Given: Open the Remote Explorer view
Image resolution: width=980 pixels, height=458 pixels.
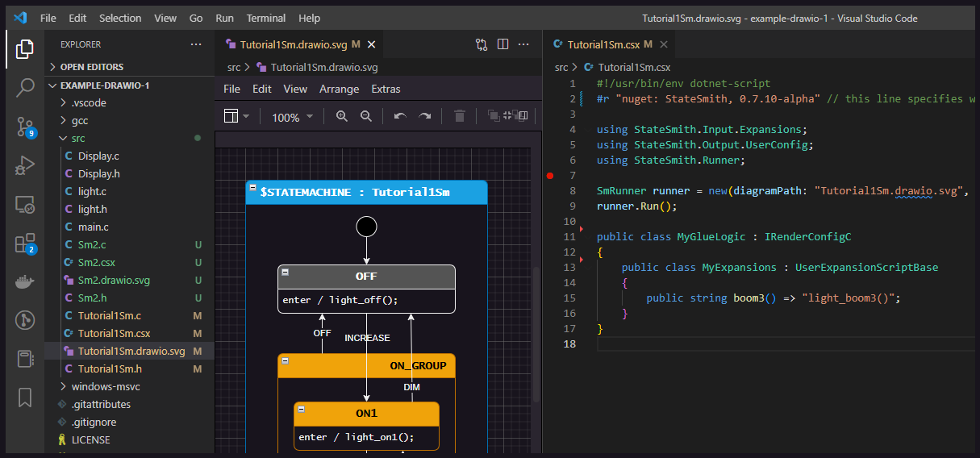Looking at the screenshot, I should point(25,205).
